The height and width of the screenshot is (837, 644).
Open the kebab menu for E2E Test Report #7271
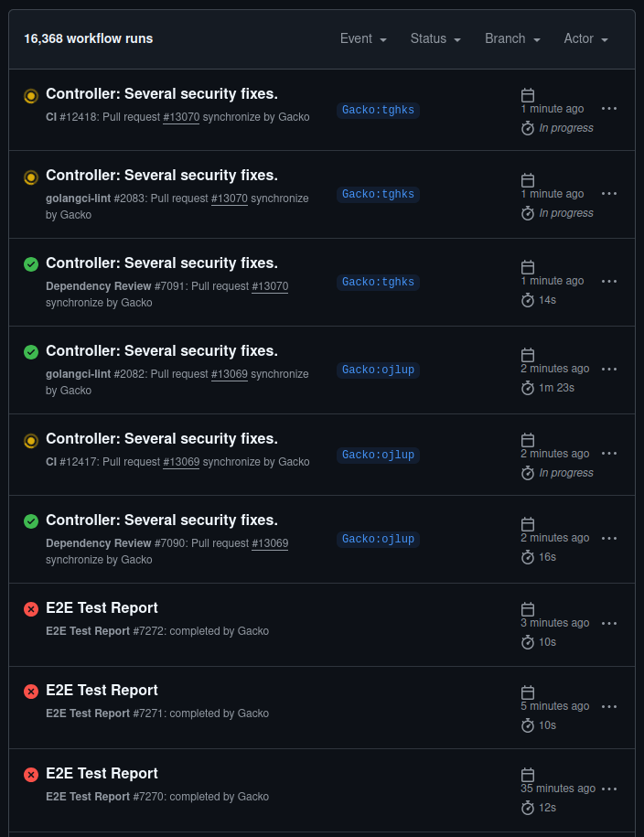tap(609, 706)
